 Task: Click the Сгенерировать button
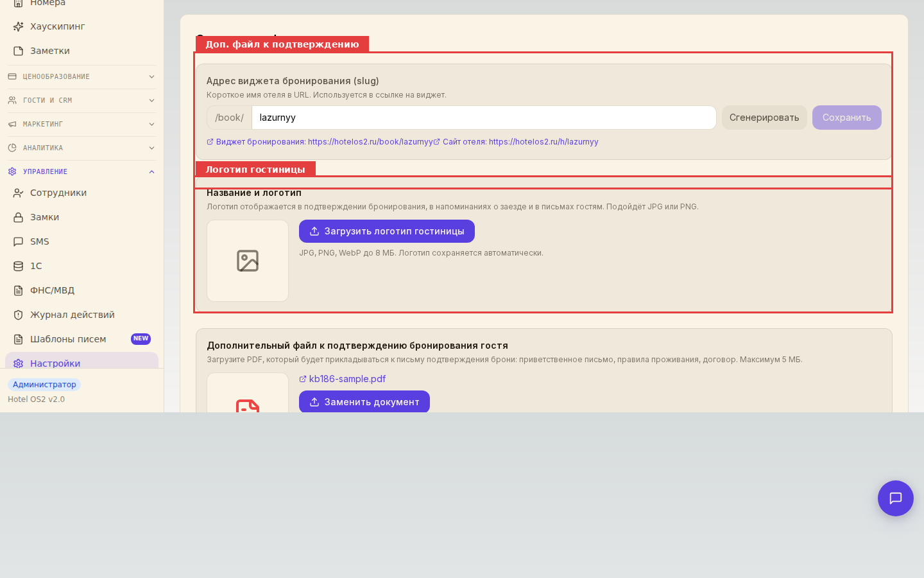[x=764, y=118]
